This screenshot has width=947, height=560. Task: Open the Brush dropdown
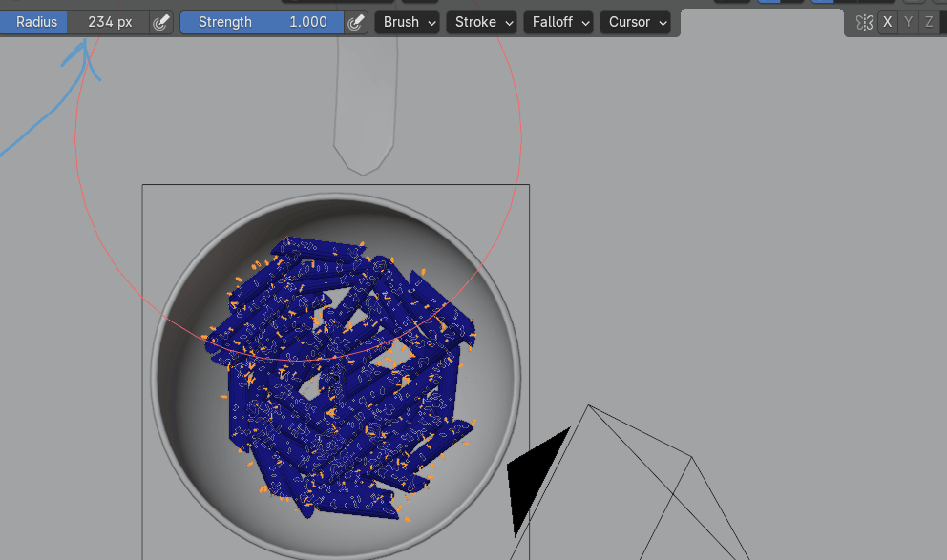(x=407, y=22)
